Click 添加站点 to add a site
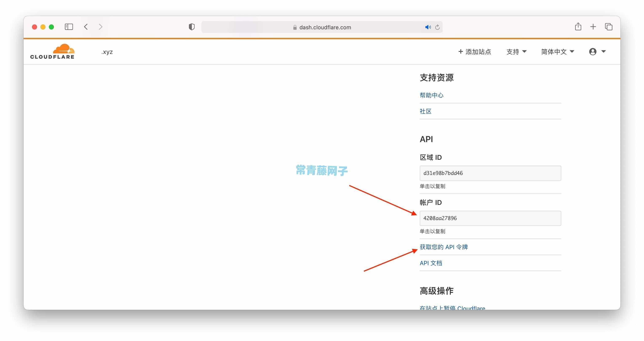 (x=474, y=52)
